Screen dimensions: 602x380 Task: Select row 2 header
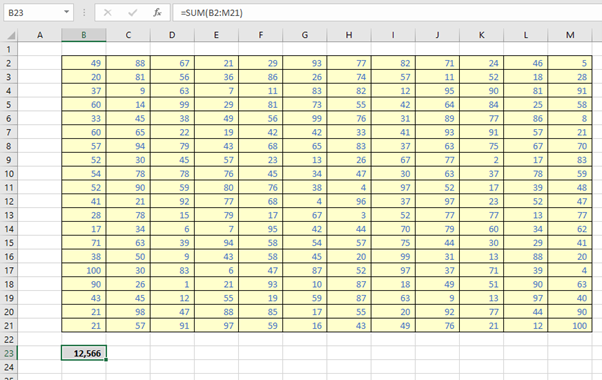point(9,63)
